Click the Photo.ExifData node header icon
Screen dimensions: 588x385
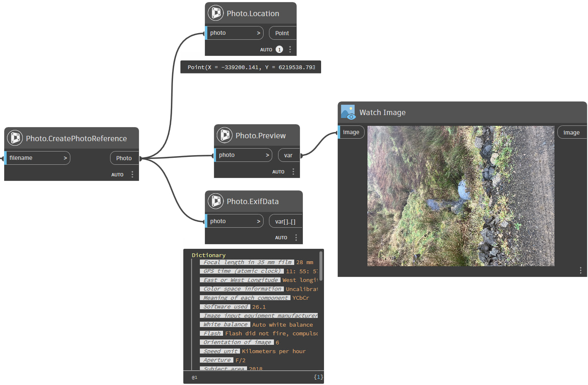[216, 202]
